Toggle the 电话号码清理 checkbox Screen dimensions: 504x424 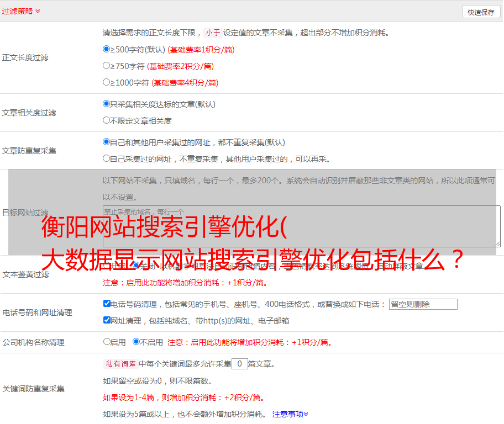coord(107,304)
